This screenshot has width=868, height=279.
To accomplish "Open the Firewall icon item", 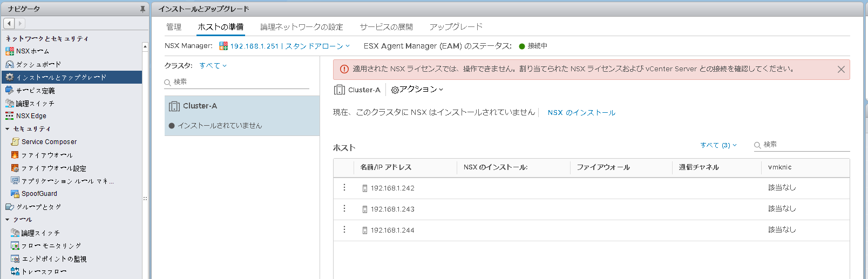I will point(15,155).
